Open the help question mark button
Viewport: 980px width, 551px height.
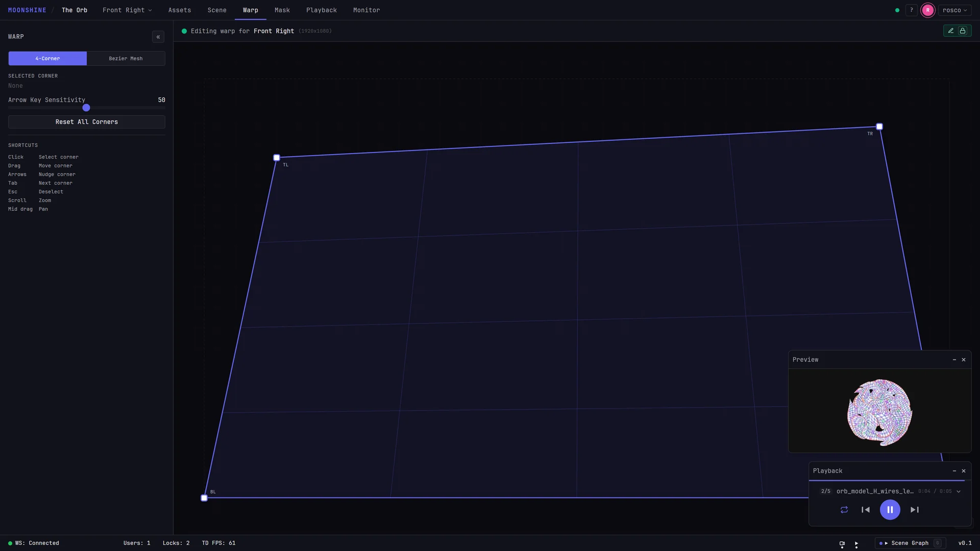click(x=912, y=10)
